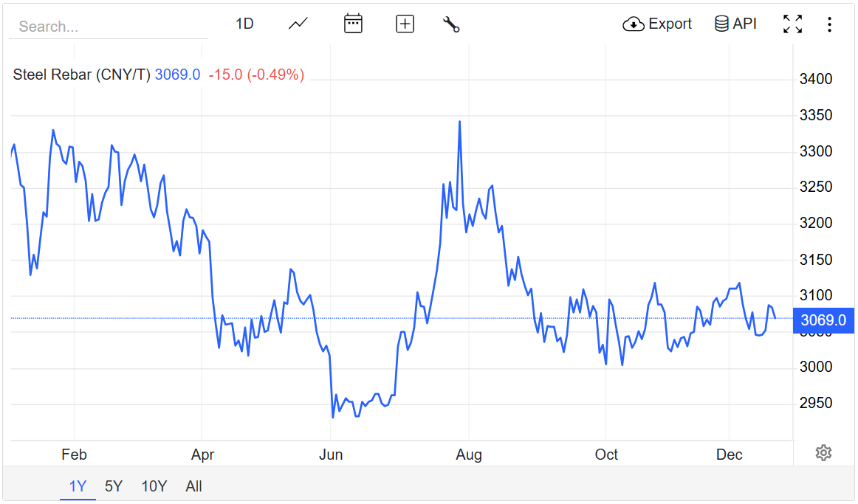858x504 pixels.
Task: Toggle fullscreen chart view
Action: pos(792,24)
